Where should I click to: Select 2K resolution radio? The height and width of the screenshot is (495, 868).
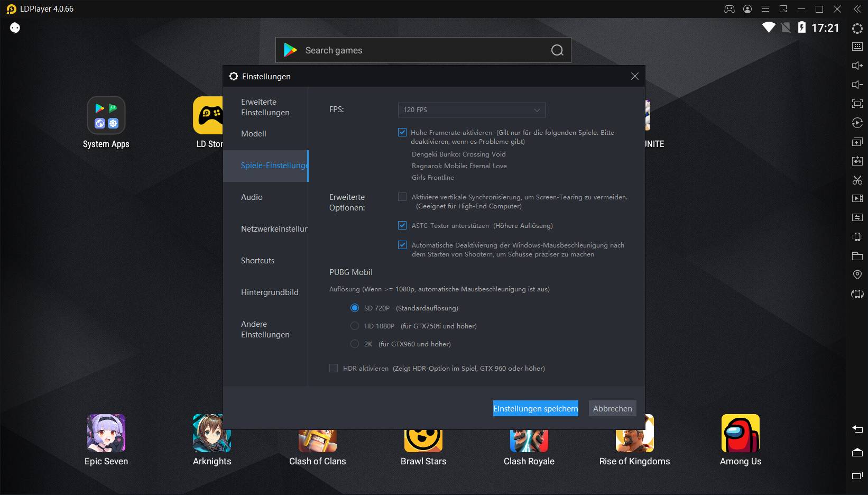point(355,344)
